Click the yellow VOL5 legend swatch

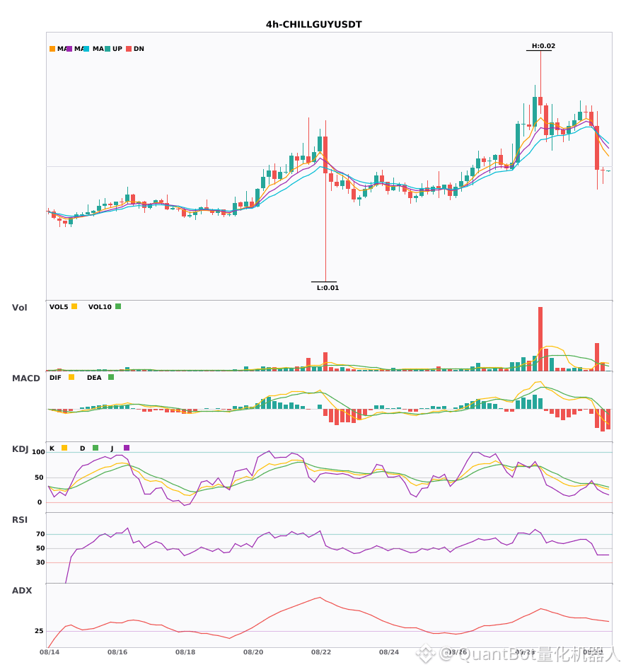tap(74, 306)
